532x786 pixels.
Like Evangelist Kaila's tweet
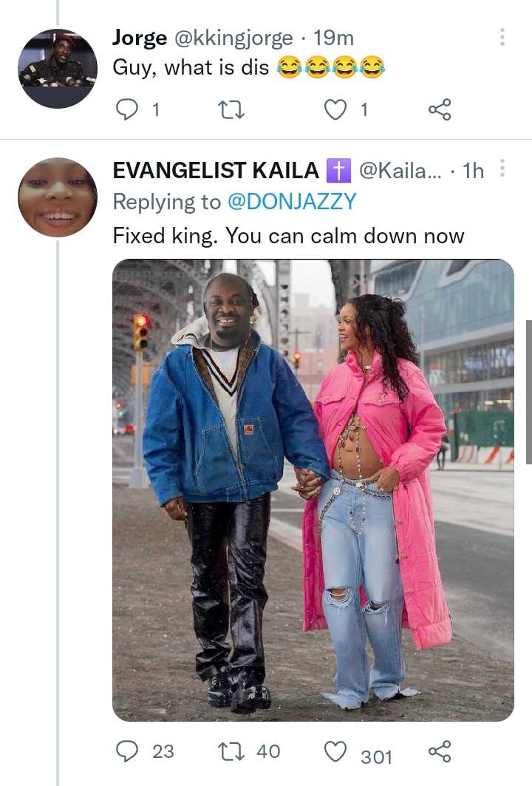pyautogui.click(x=335, y=751)
